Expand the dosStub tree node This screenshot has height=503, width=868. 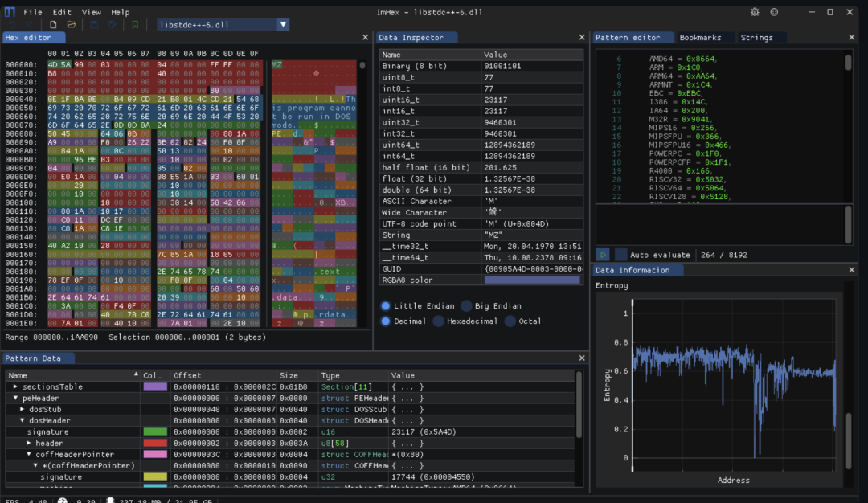(x=23, y=410)
